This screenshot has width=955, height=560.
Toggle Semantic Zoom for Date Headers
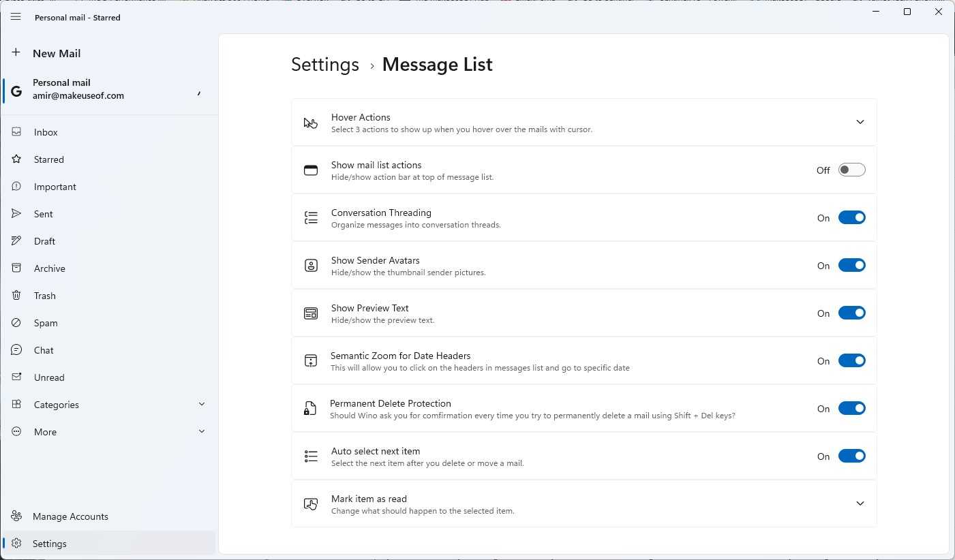click(852, 360)
